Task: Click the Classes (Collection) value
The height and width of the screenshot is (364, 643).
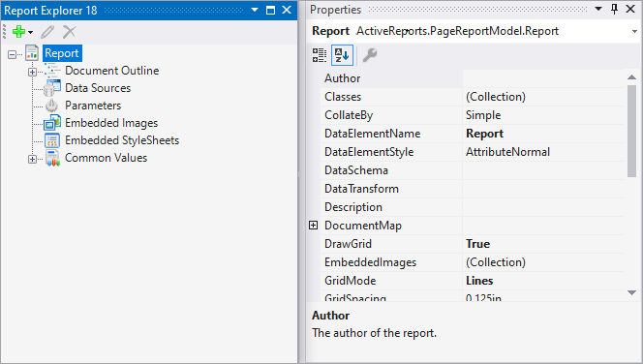Action: 496,97
